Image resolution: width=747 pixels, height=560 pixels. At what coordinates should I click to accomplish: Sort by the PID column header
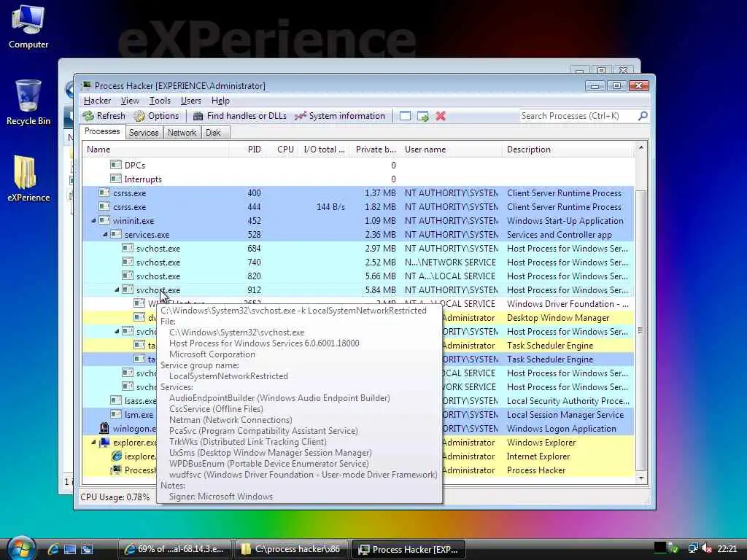[247, 149]
